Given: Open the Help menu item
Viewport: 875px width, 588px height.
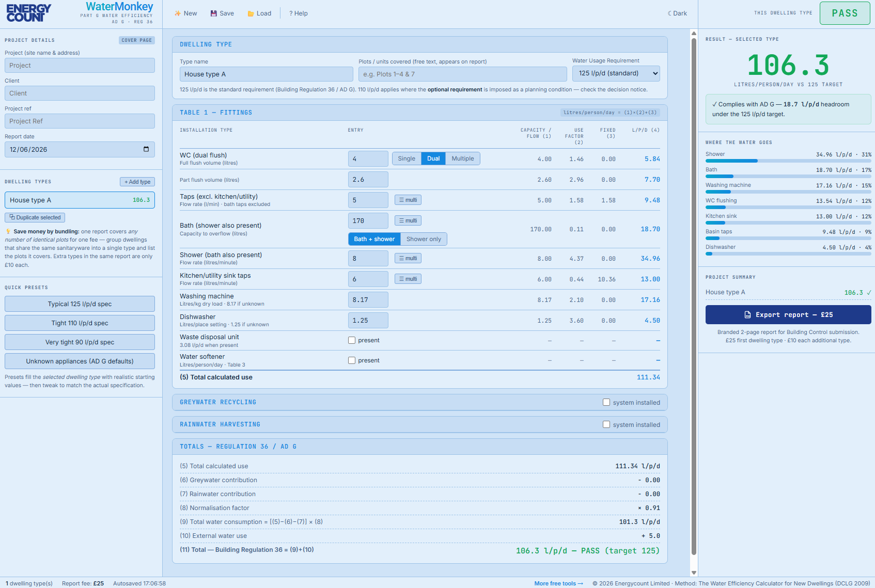Looking at the screenshot, I should 299,13.
